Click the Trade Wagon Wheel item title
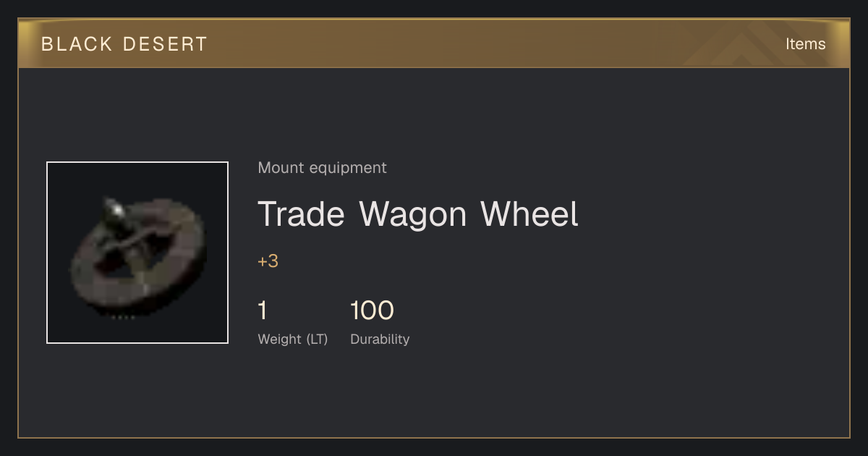The height and width of the screenshot is (456, 868). tap(418, 214)
